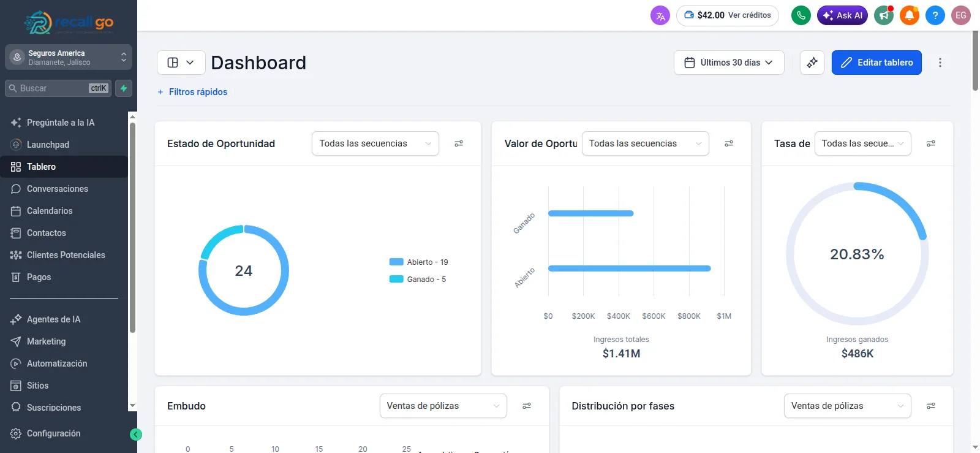Click the Ganado bar in value chart
This screenshot has width=980, height=453.
coord(591,213)
